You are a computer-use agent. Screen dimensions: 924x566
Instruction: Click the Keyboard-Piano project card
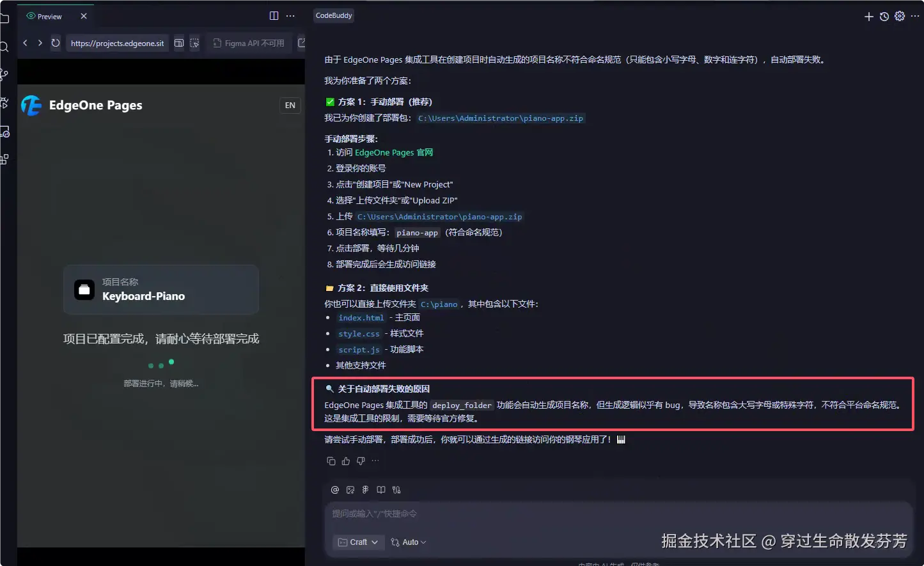coord(161,290)
